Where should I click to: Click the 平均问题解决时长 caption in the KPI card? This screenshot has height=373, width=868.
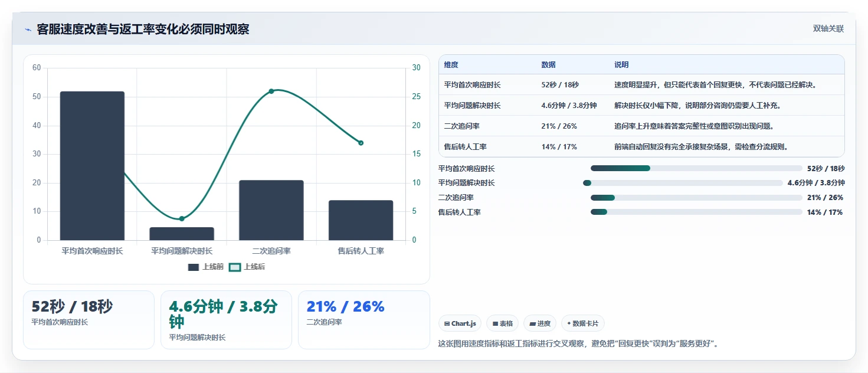pyautogui.click(x=197, y=338)
